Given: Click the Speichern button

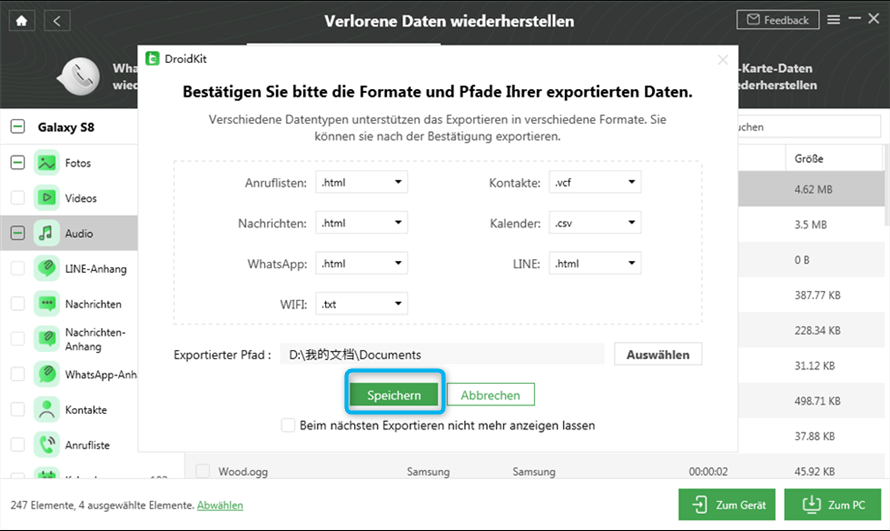Looking at the screenshot, I should click(394, 395).
